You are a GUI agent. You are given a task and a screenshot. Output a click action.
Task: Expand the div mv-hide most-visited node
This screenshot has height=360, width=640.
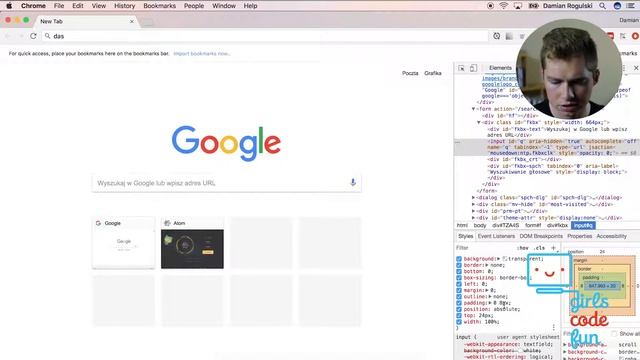(473, 204)
